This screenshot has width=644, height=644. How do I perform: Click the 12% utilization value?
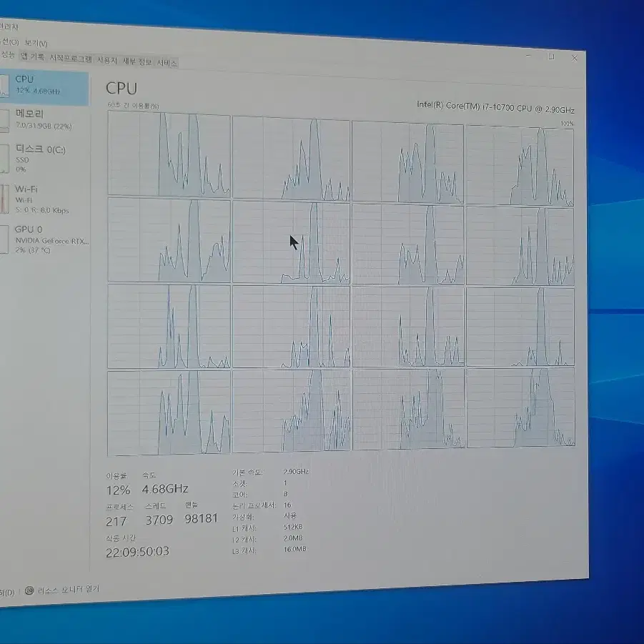pos(118,490)
